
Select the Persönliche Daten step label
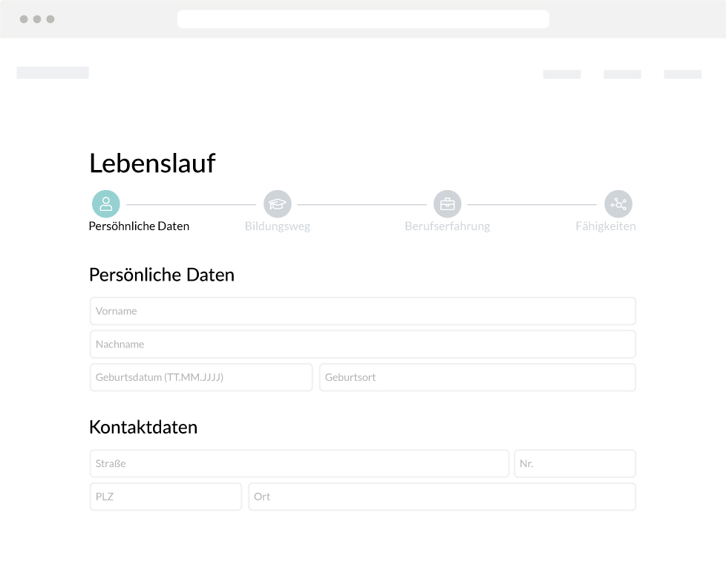click(x=139, y=226)
